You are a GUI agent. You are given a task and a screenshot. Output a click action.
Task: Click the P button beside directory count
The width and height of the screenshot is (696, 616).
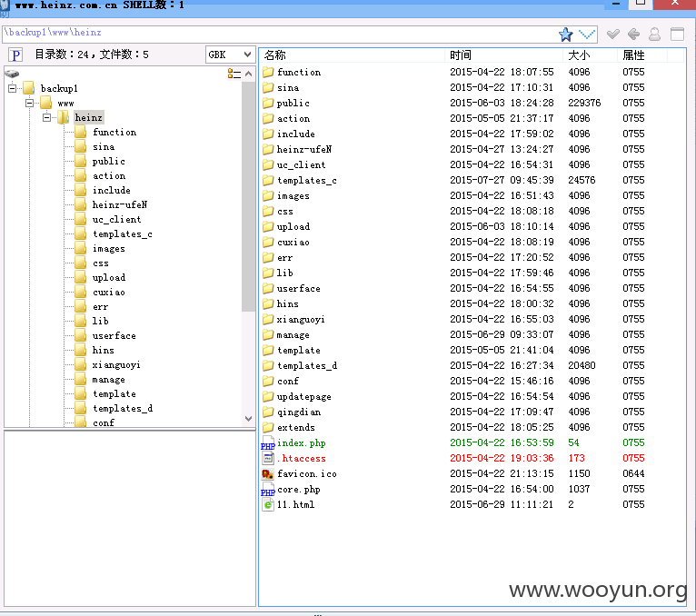click(15, 55)
